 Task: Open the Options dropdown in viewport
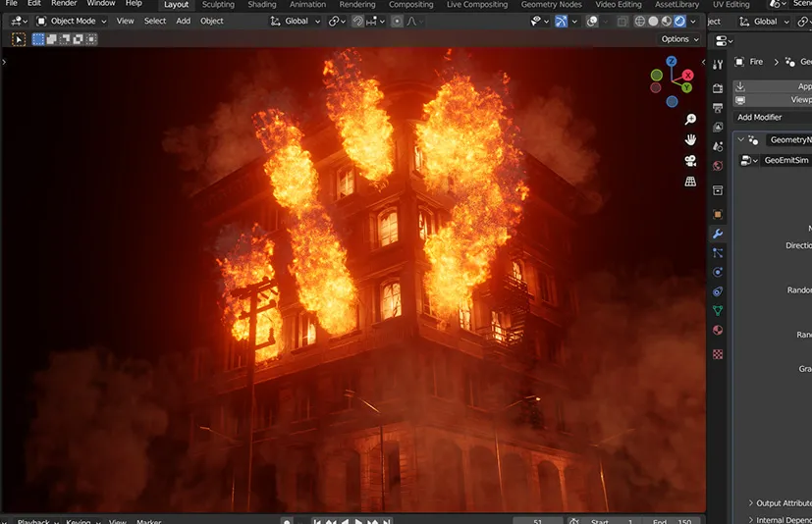679,39
